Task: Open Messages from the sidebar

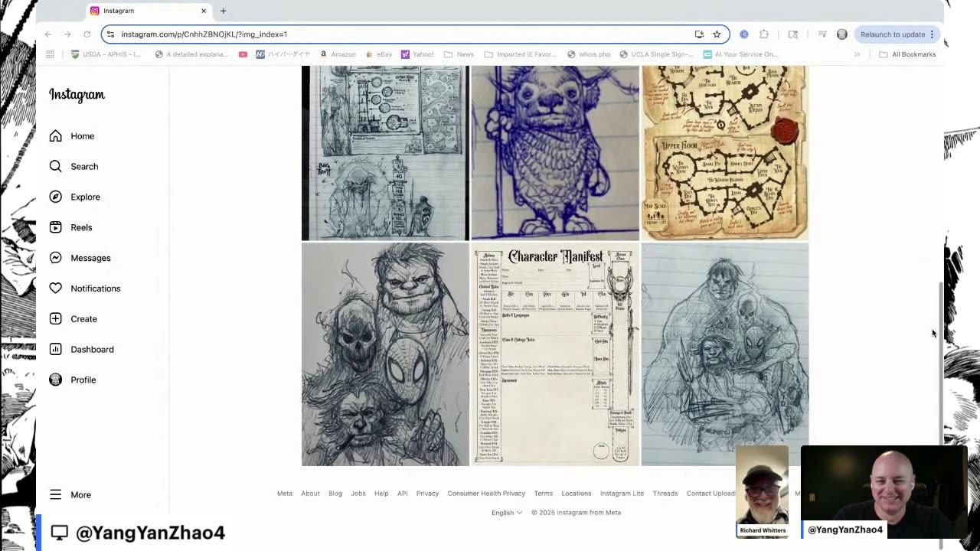Action: point(80,258)
